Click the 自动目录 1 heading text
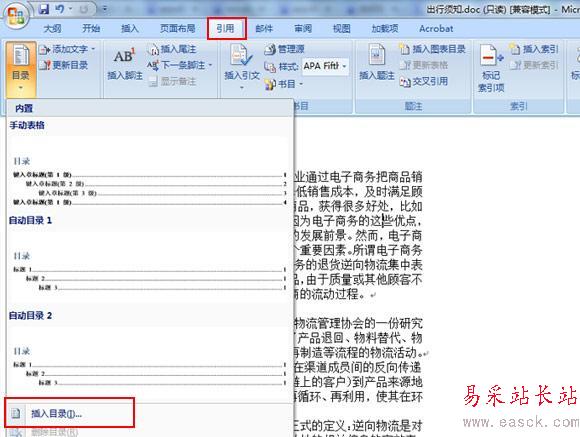Image resolution: width=580 pixels, height=437 pixels. click(x=30, y=221)
